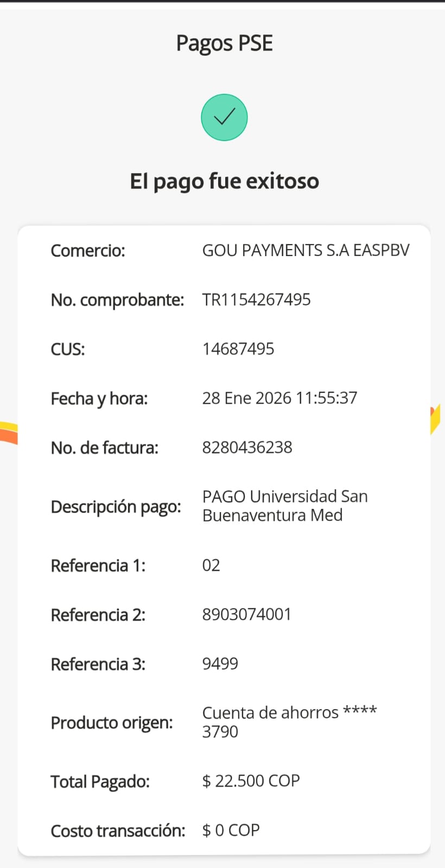Click the 'Total Pagado:' label

100,782
